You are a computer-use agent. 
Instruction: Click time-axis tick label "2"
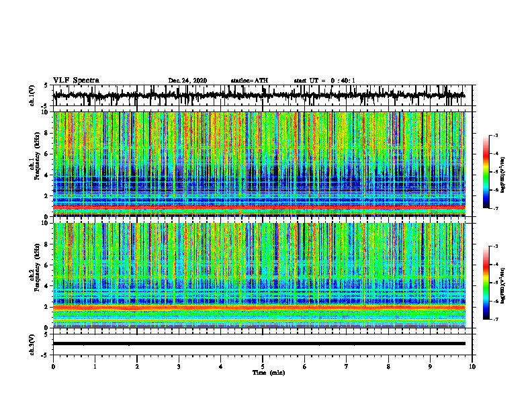[137, 367]
